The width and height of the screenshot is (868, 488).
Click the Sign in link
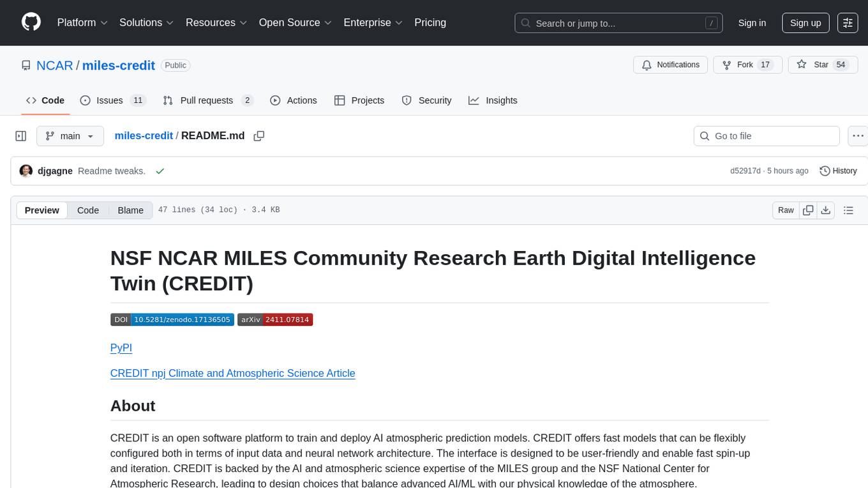752,22
